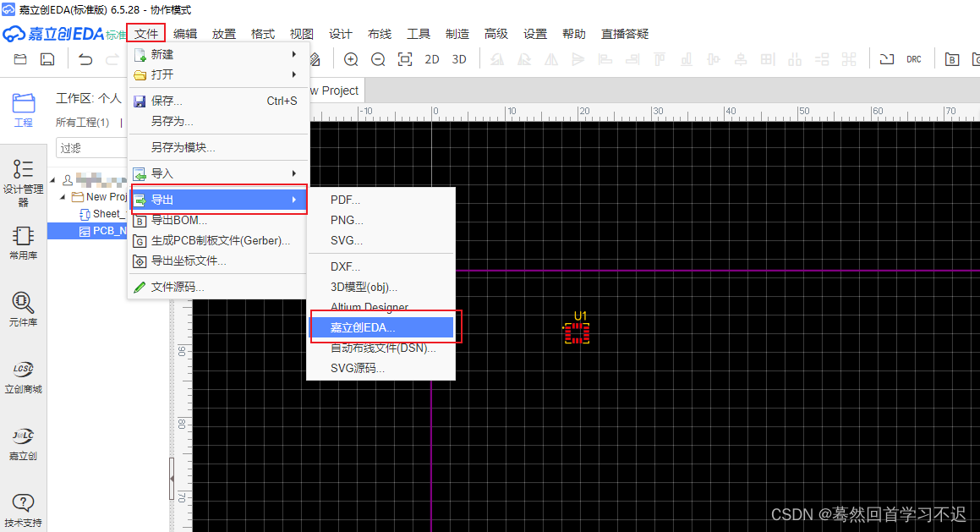Collapse the user account tree node
980x532 pixels.
click(x=52, y=180)
